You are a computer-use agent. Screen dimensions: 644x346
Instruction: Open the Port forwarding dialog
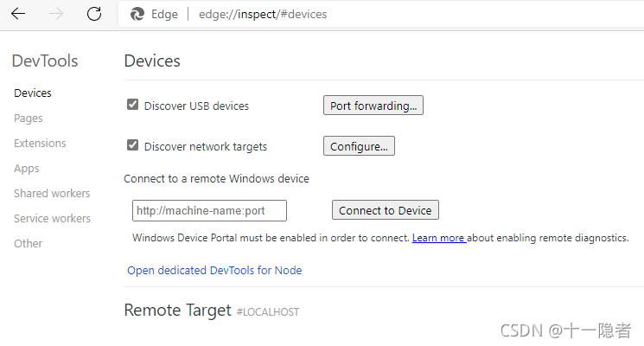[373, 106]
